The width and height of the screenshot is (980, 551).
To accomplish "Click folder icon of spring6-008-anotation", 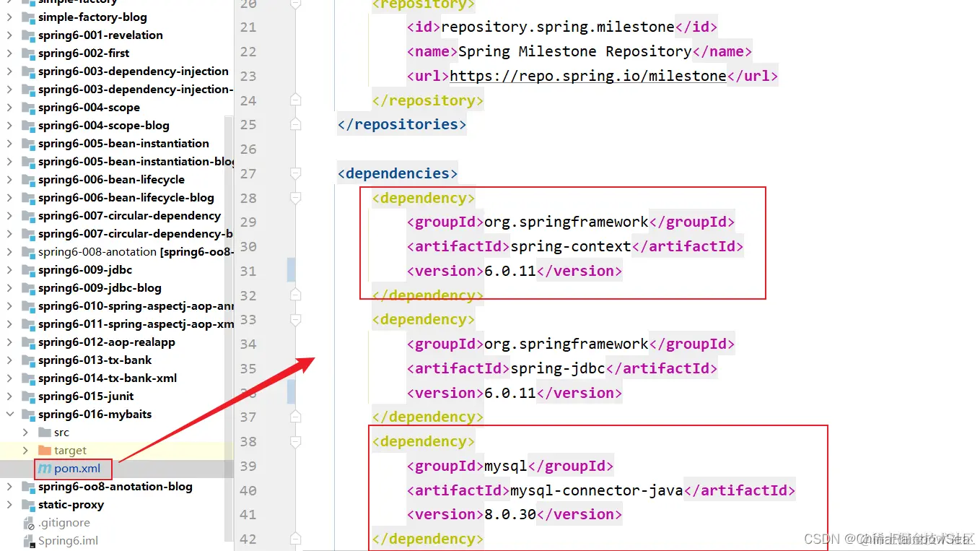I will click(28, 251).
